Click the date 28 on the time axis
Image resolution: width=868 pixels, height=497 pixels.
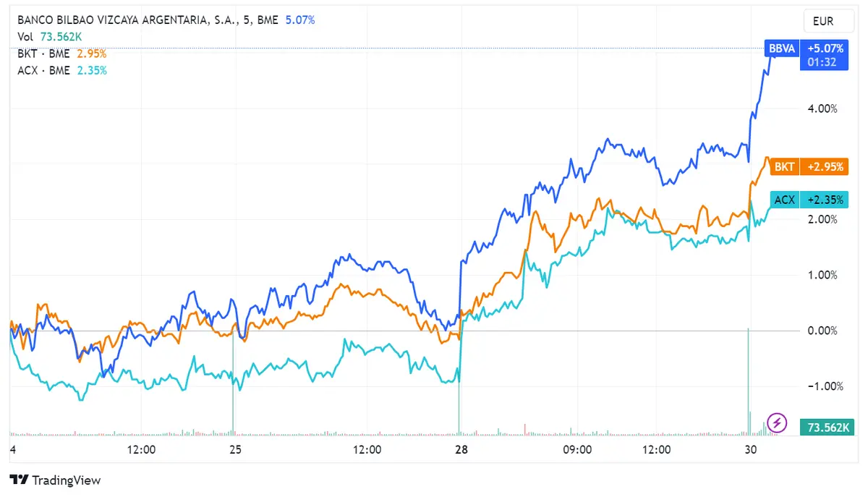(x=461, y=449)
